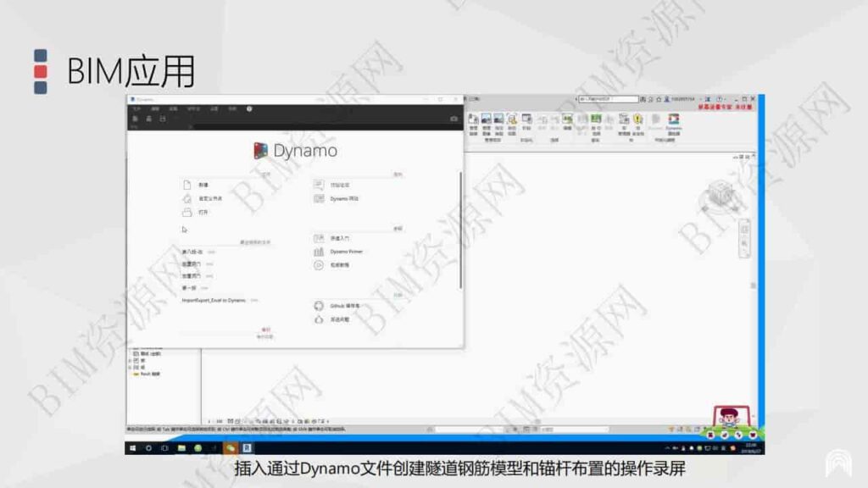Open the fourth menu in Dynamo menu bar
868x488 pixels.
pos(193,109)
